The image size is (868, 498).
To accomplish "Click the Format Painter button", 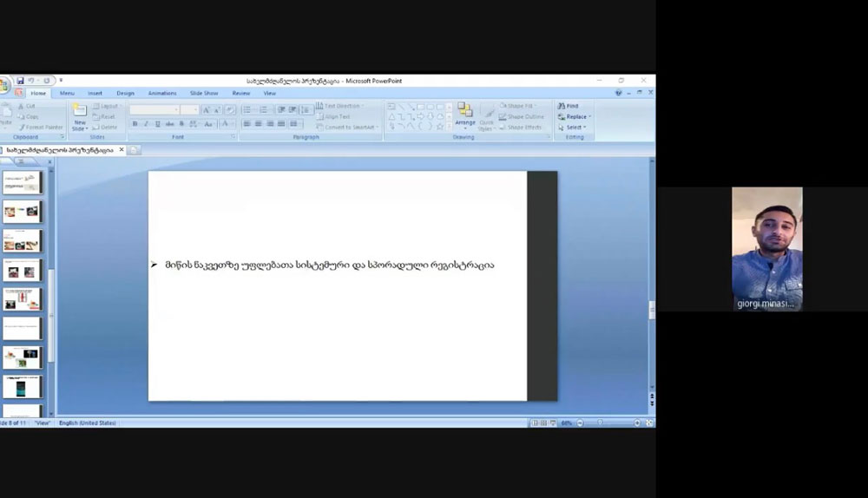I will tap(39, 128).
